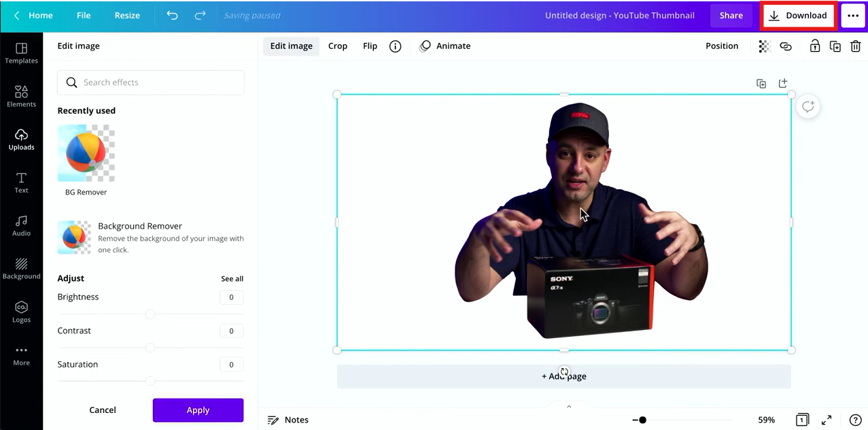
Task: Go back to Home
Action: (33, 15)
